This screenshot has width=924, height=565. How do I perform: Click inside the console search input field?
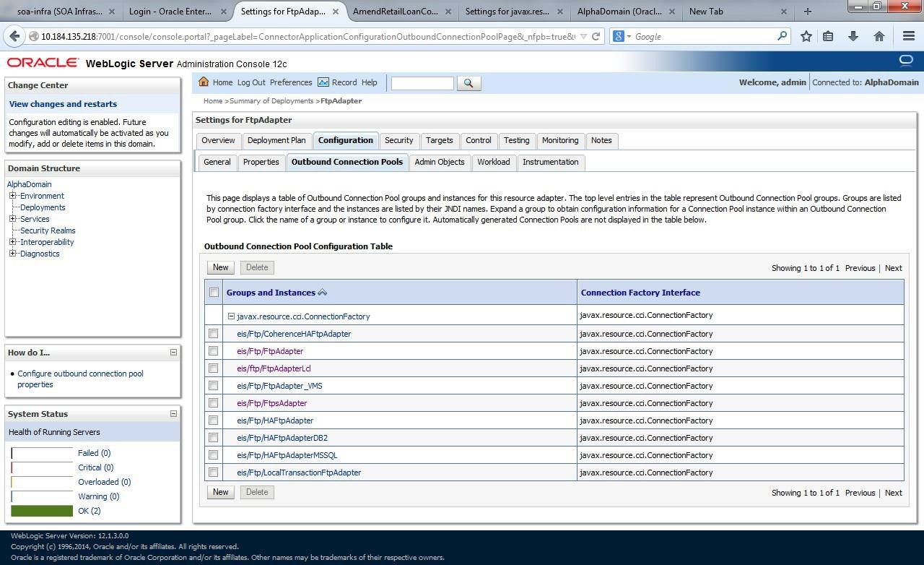[422, 82]
